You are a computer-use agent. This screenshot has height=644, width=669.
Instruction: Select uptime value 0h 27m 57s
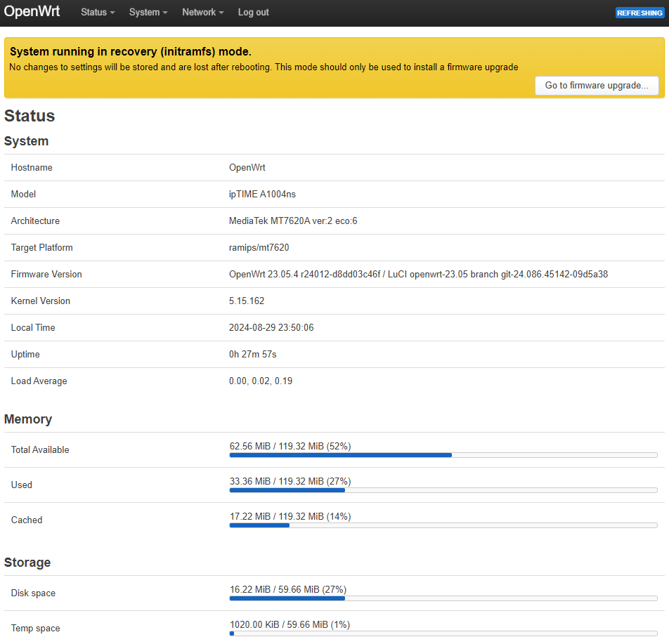click(252, 355)
